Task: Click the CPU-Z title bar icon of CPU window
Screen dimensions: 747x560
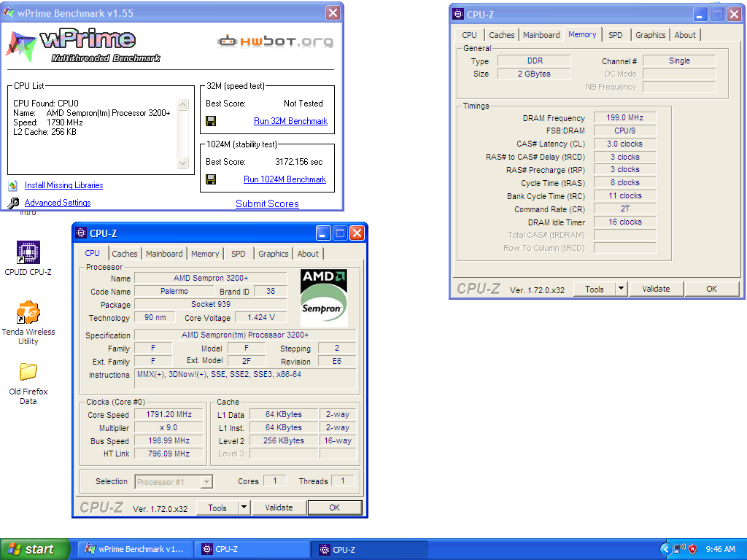Action: (81, 233)
